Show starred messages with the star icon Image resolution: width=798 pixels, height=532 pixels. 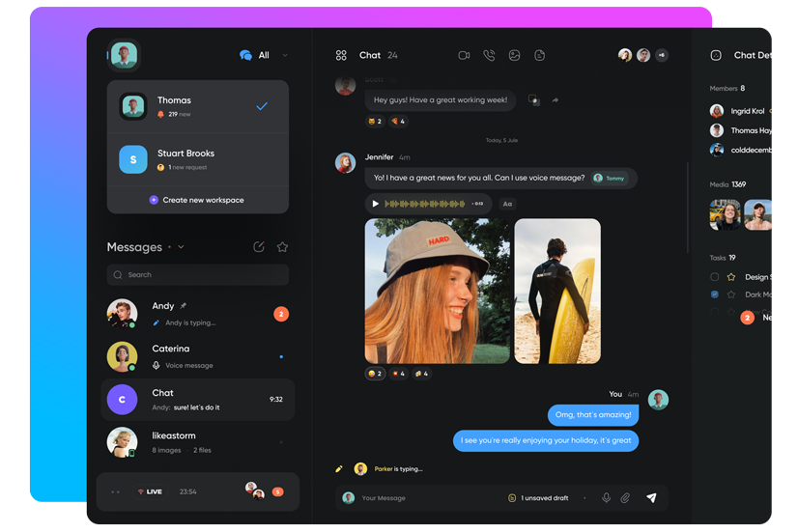click(282, 246)
